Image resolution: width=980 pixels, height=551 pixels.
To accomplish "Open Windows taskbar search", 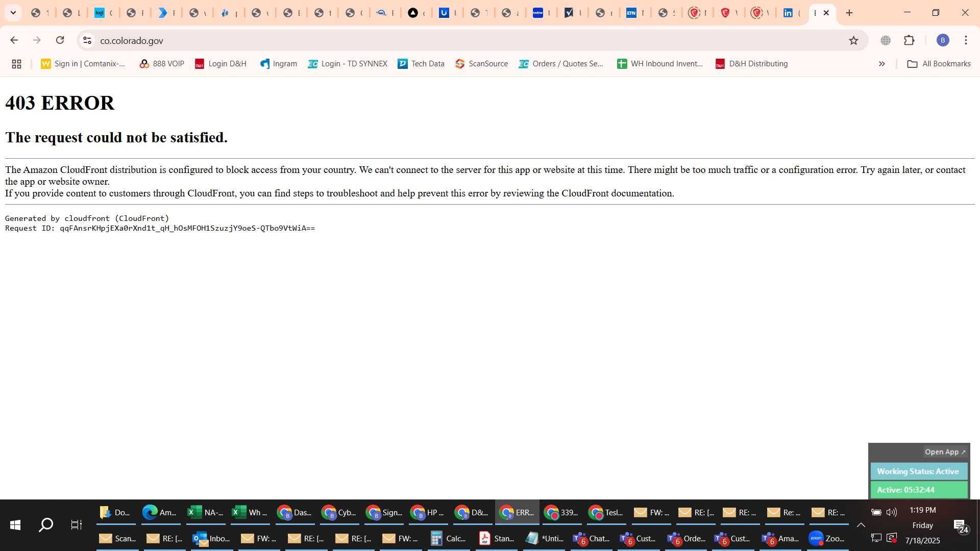I will 46,525.
